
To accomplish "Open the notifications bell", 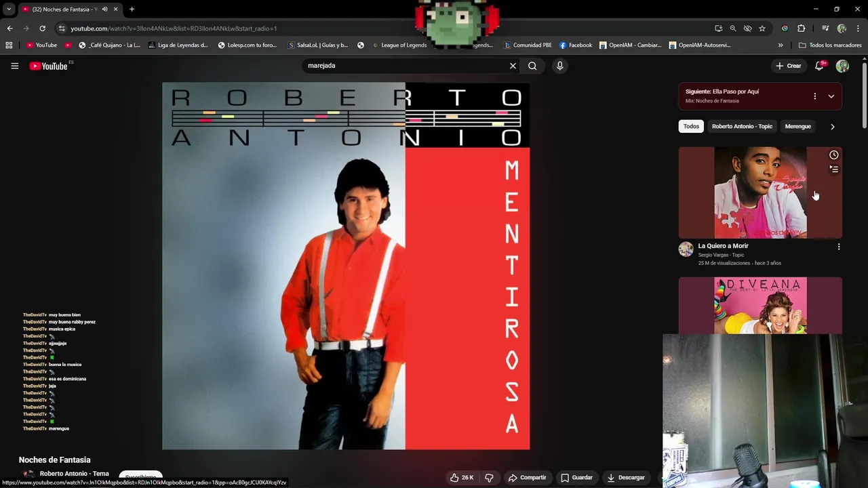I will [820, 66].
